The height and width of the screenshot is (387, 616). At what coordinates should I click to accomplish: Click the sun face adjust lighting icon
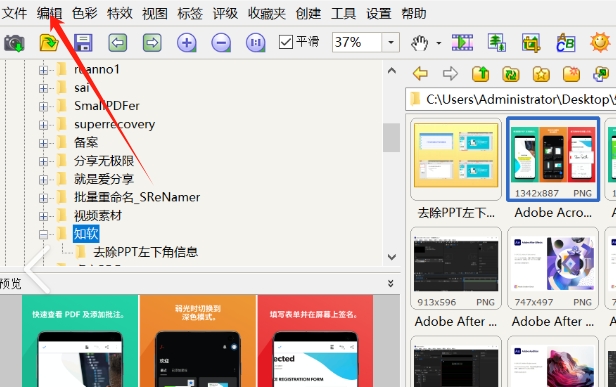600,42
